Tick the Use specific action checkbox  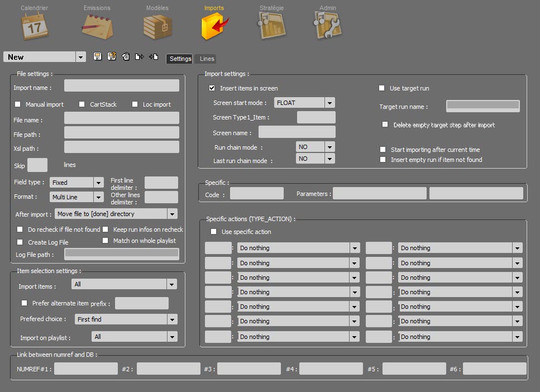[x=213, y=232]
